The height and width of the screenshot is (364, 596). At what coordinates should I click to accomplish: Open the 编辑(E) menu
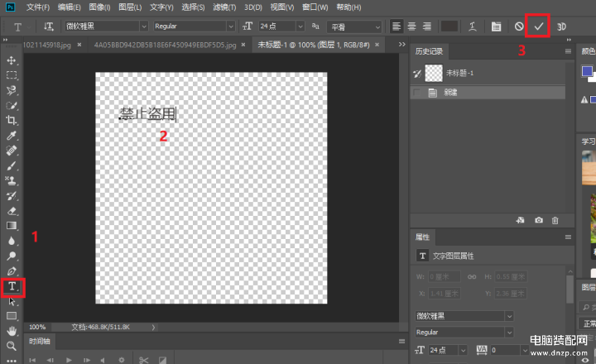coord(70,7)
